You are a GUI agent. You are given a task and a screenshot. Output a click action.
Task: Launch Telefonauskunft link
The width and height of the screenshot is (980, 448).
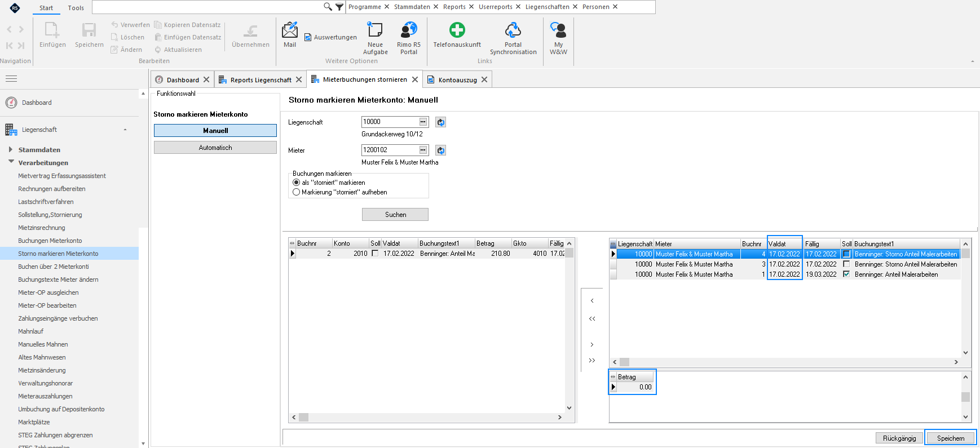(457, 34)
